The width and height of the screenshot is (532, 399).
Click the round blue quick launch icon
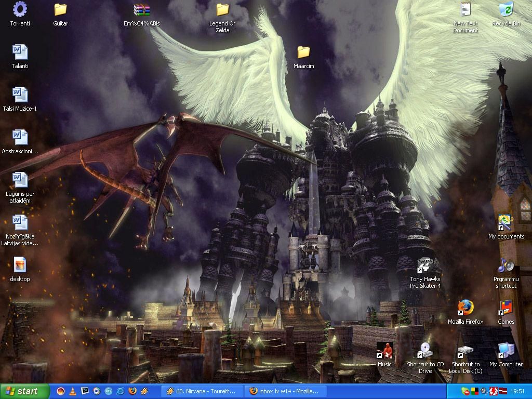click(x=108, y=391)
